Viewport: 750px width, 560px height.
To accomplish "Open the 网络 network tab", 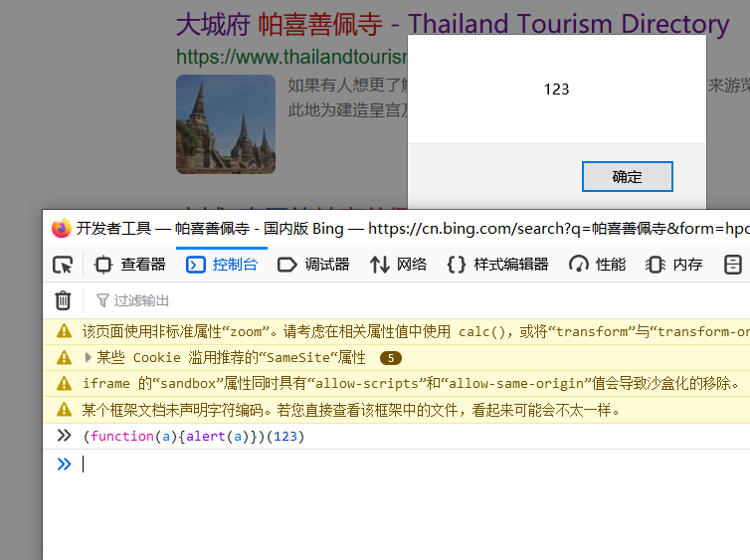I will [398, 265].
